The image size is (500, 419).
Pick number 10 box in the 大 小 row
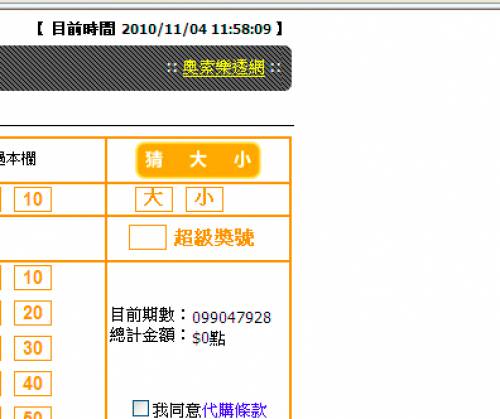click(x=33, y=199)
